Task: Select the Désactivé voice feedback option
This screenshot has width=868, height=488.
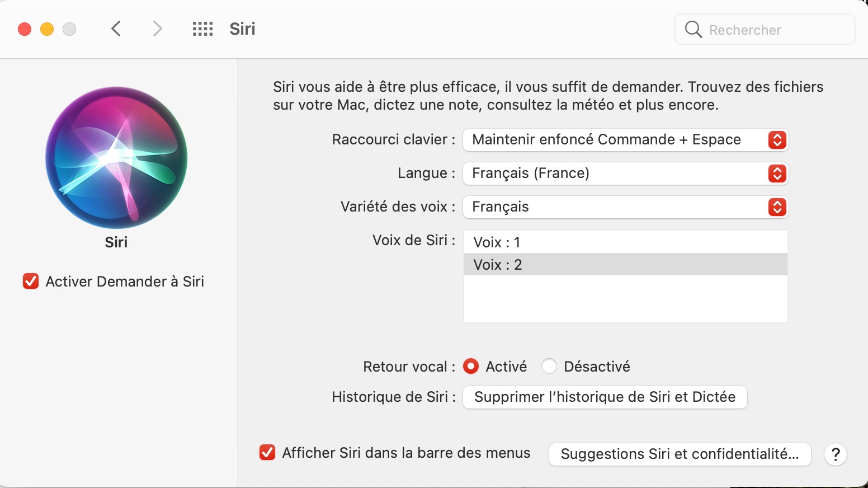Action: coord(549,366)
